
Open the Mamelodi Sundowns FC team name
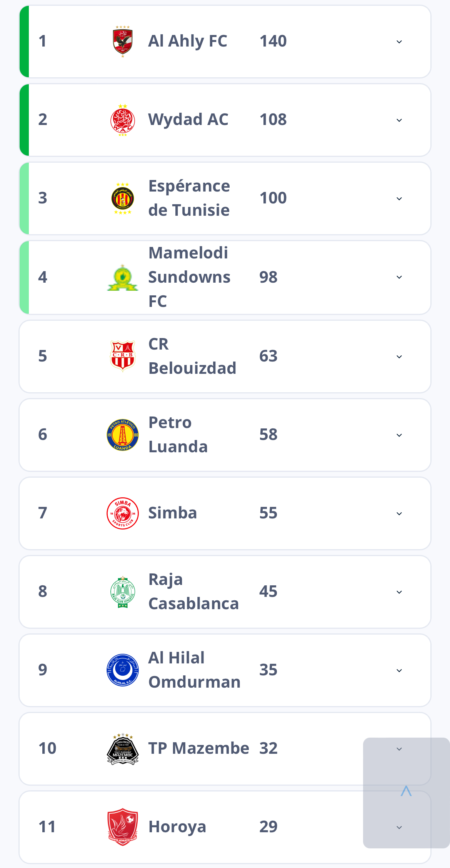coord(189,277)
